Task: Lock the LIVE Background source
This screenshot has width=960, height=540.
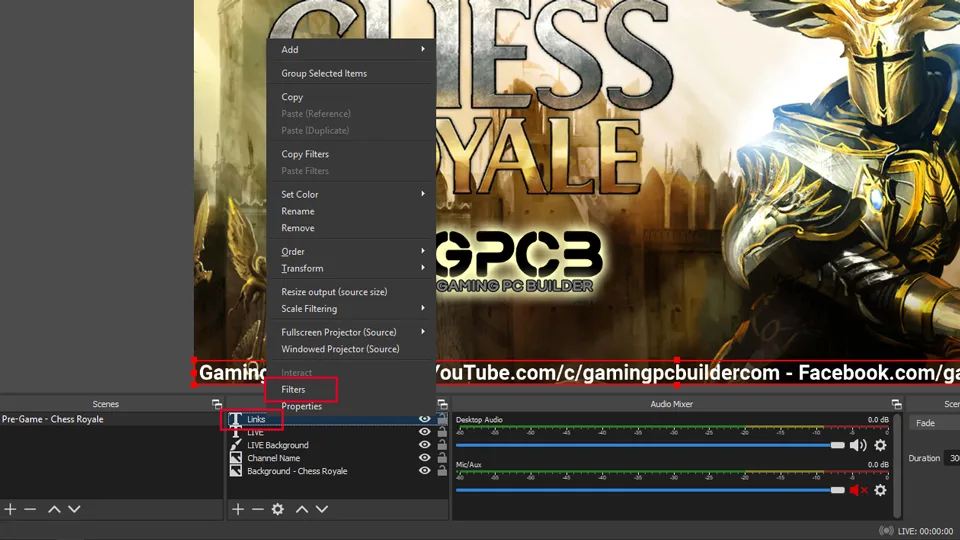Action: (x=442, y=445)
